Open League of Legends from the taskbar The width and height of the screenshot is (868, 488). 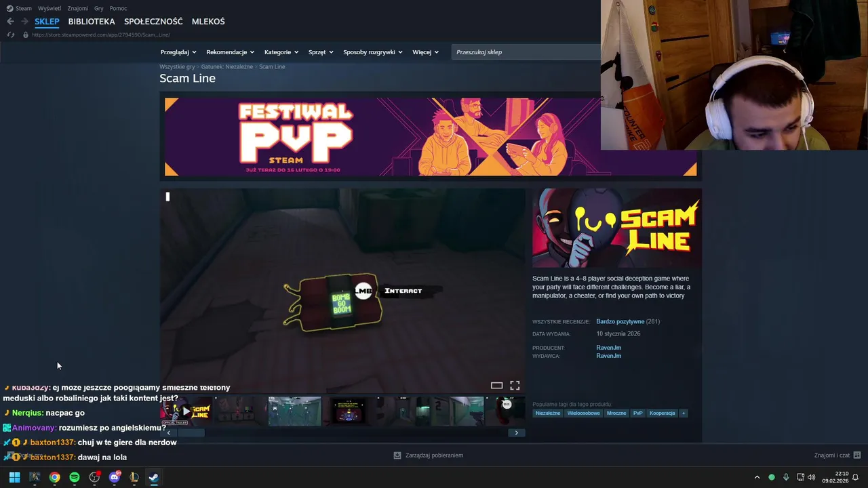pos(134,477)
